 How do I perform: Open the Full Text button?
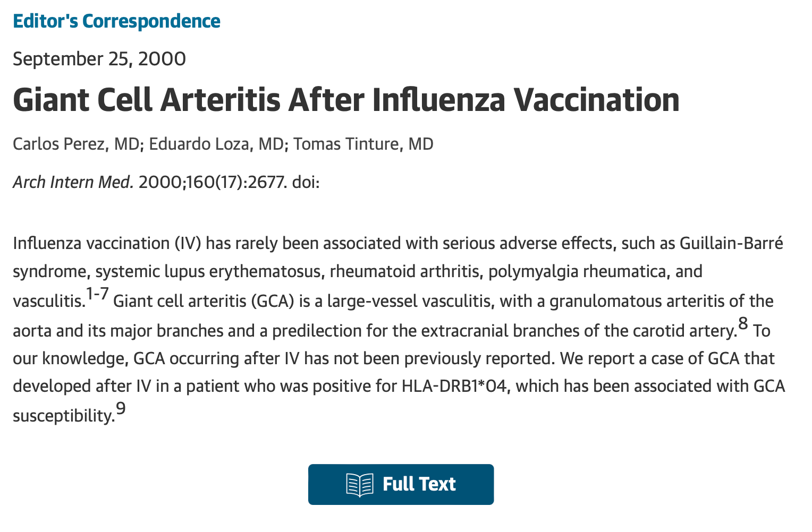(x=401, y=484)
